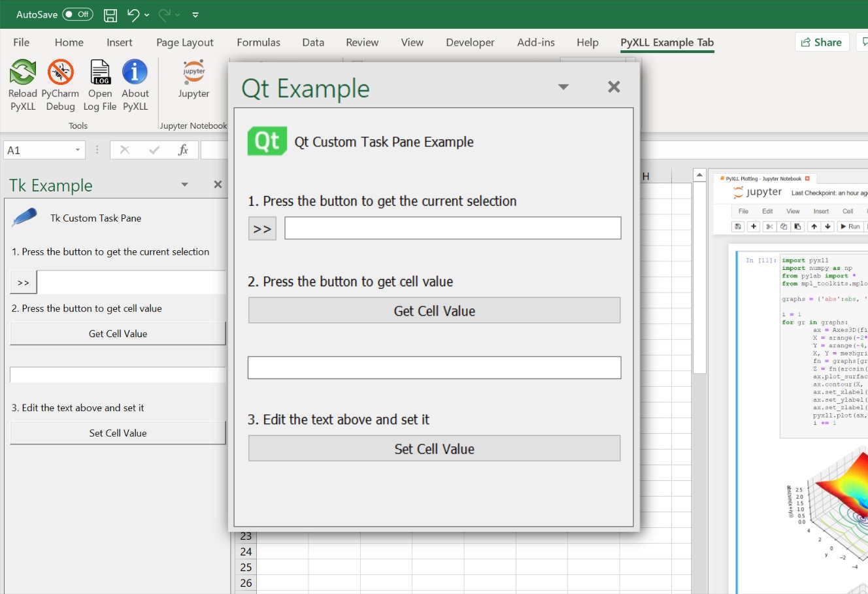Copy the cell with the Jupyter copy icon
868x594 pixels.
tap(783, 227)
